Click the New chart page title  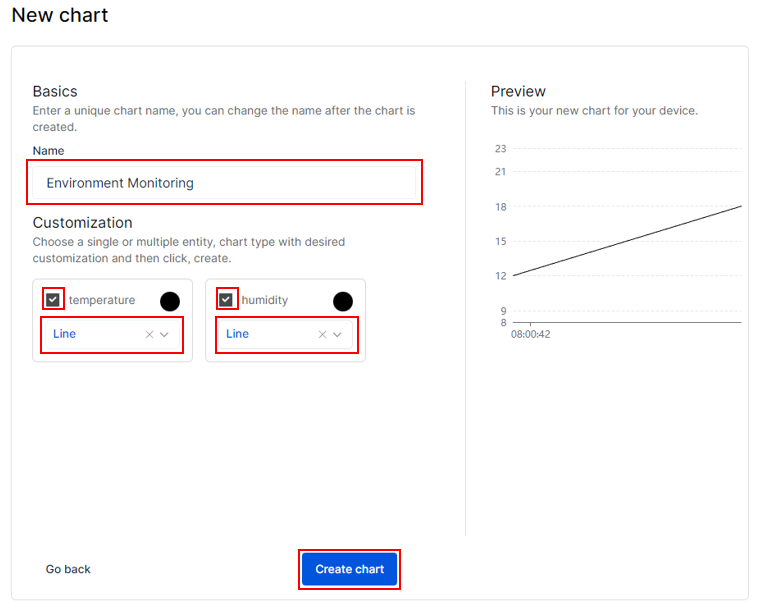tap(60, 15)
